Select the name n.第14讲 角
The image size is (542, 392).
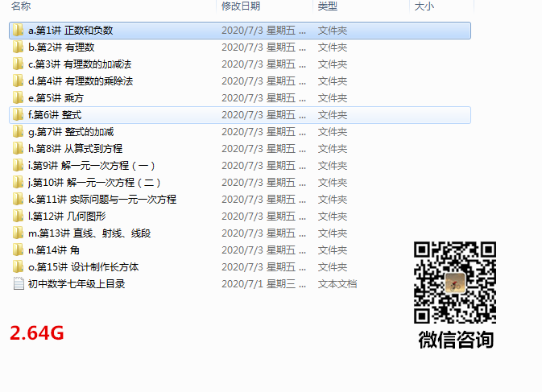(54, 250)
